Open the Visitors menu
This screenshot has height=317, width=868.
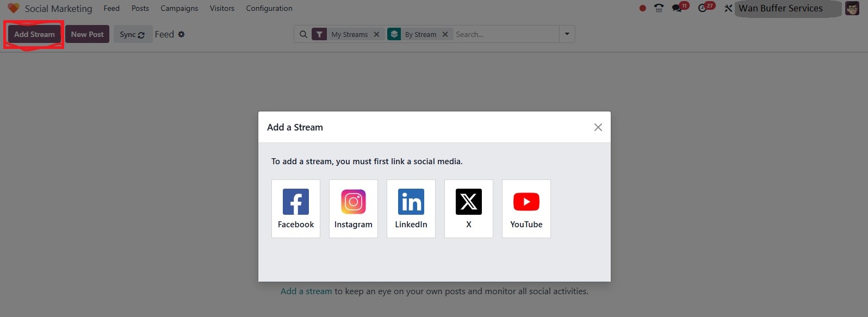(x=222, y=8)
